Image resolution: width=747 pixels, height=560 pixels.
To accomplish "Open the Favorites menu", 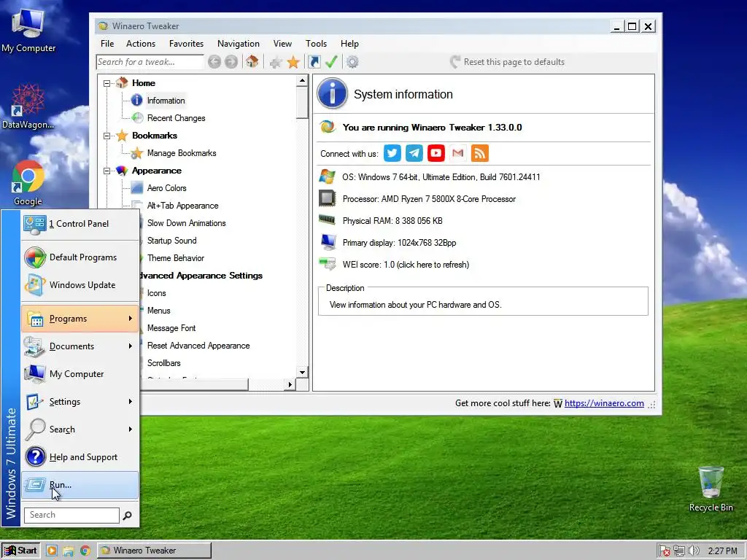I will (x=186, y=44).
